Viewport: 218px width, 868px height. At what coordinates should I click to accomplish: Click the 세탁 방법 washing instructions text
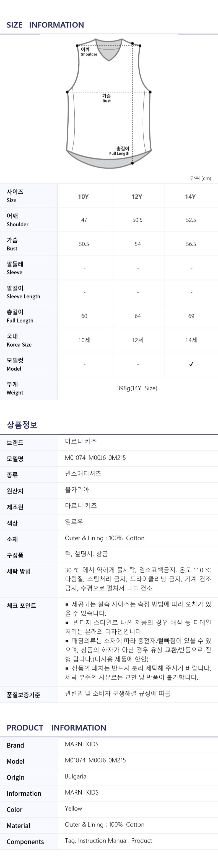(138, 579)
